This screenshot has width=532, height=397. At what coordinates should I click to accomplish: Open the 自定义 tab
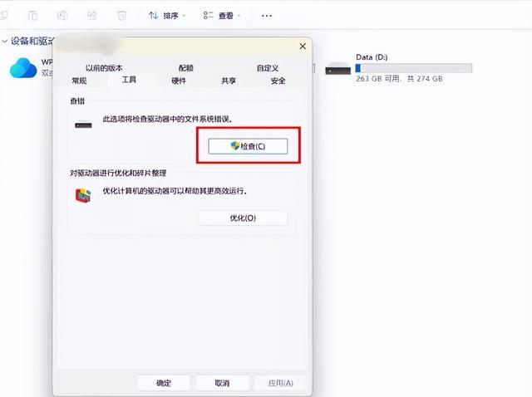267,68
